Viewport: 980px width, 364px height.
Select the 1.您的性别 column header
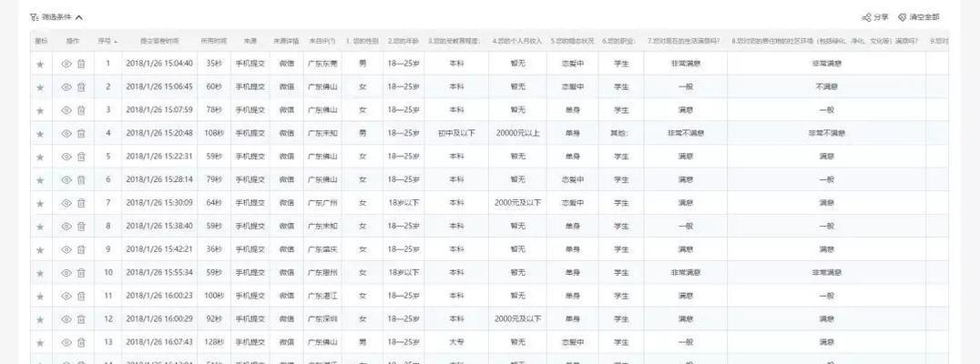pyautogui.click(x=362, y=41)
